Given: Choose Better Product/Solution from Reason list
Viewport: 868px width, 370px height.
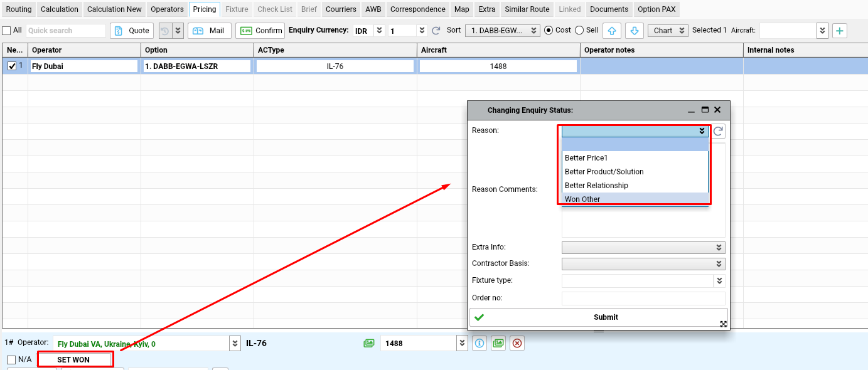Looking at the screenshot, I should pos(604,172).
